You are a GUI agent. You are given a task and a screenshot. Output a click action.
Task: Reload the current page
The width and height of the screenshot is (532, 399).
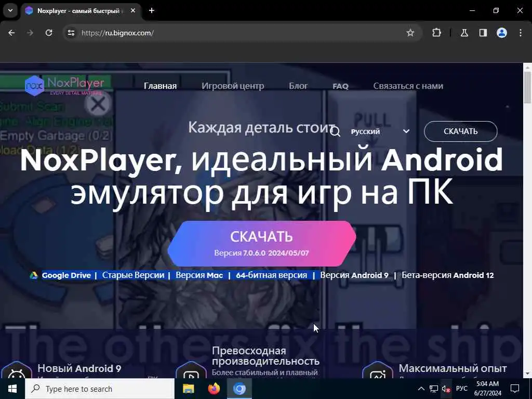click(x=49, y=33)
